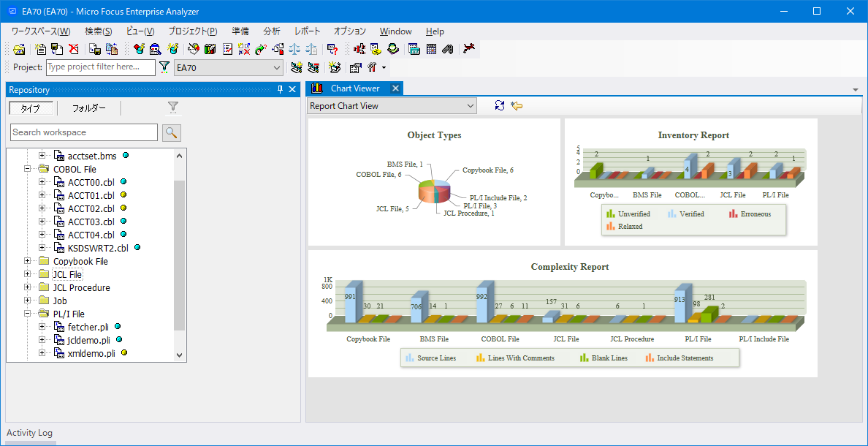Expand the Copybook File folder

27,261
